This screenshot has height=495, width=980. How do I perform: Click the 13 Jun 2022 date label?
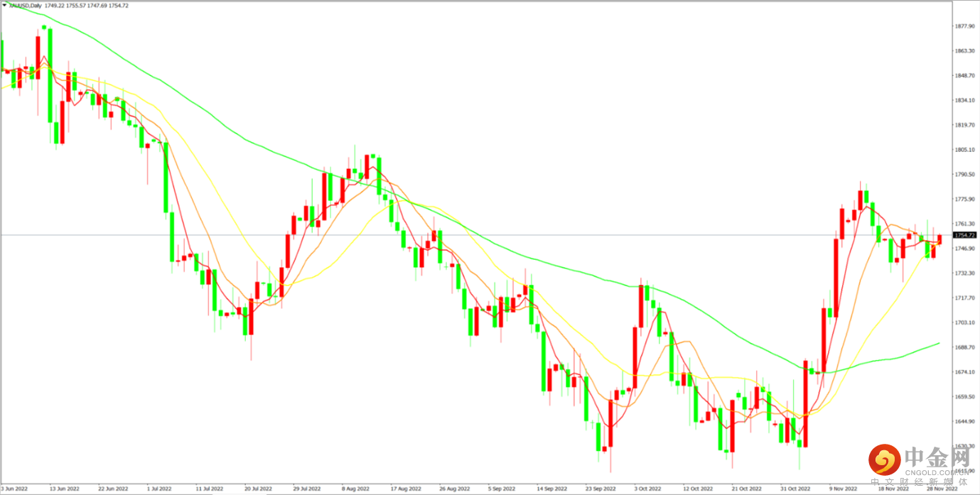(63, 489)
